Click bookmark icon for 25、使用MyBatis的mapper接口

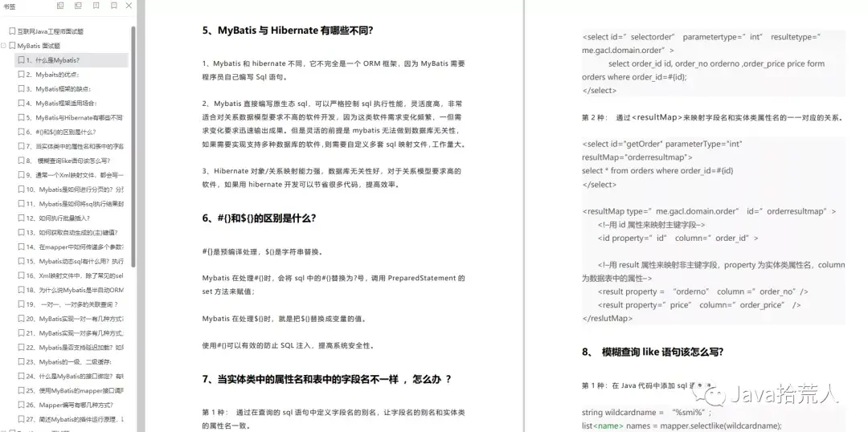point(21,391)
